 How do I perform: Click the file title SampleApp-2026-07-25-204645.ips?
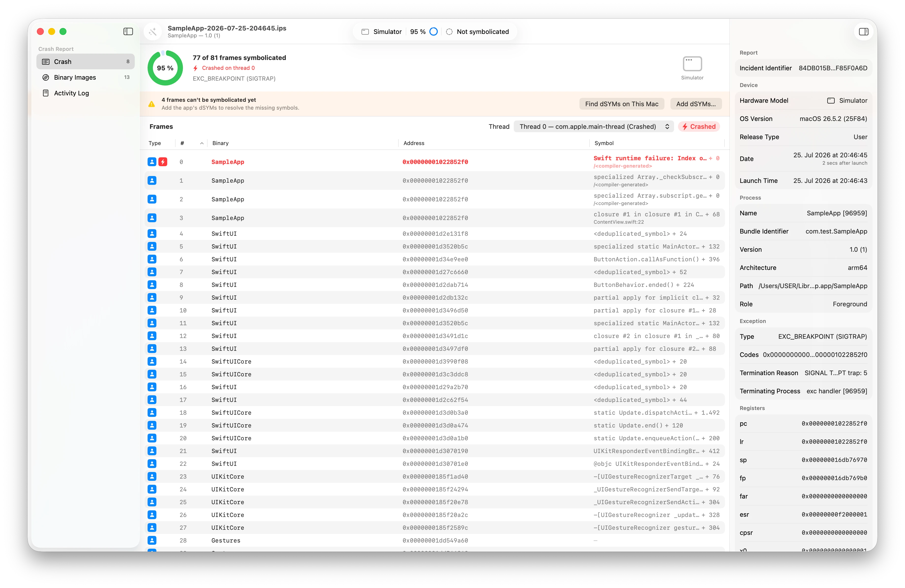click(x=227, y=28)
